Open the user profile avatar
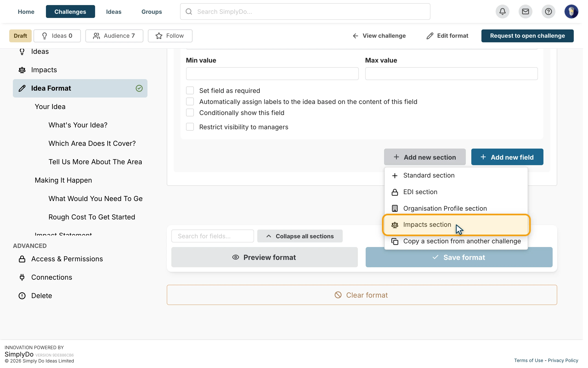588x368 pixels. (x=571, y=11)
